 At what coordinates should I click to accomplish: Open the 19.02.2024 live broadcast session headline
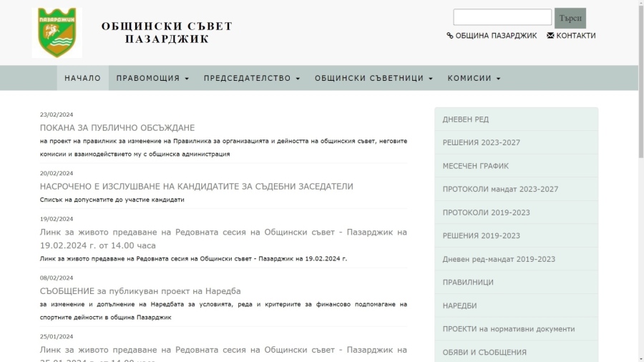tap(223, 238)
